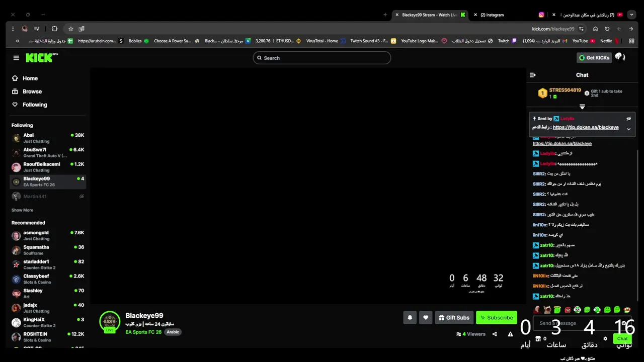Click the browser Back arrow with the RTL toolbar
This screenshot has width=644, height=362.
(x=631, y=29)
